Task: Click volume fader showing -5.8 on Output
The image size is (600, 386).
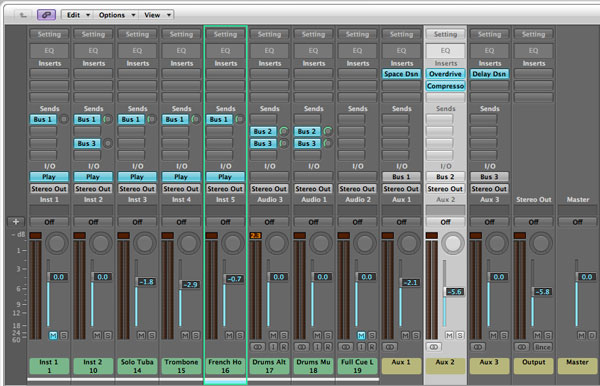Action: (x=542, y=292)
